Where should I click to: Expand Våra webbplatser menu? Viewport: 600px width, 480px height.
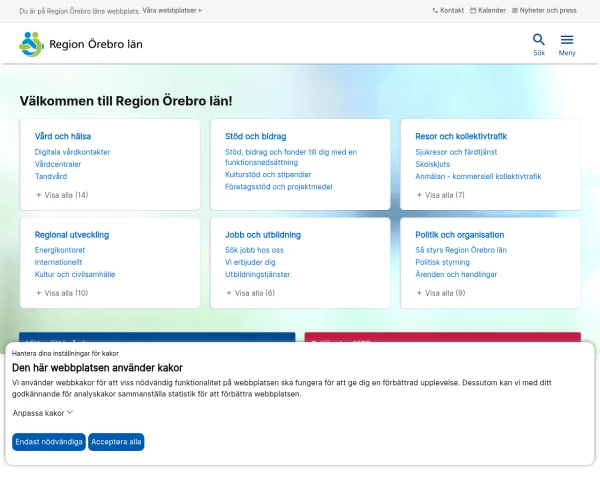coord(172,10)
